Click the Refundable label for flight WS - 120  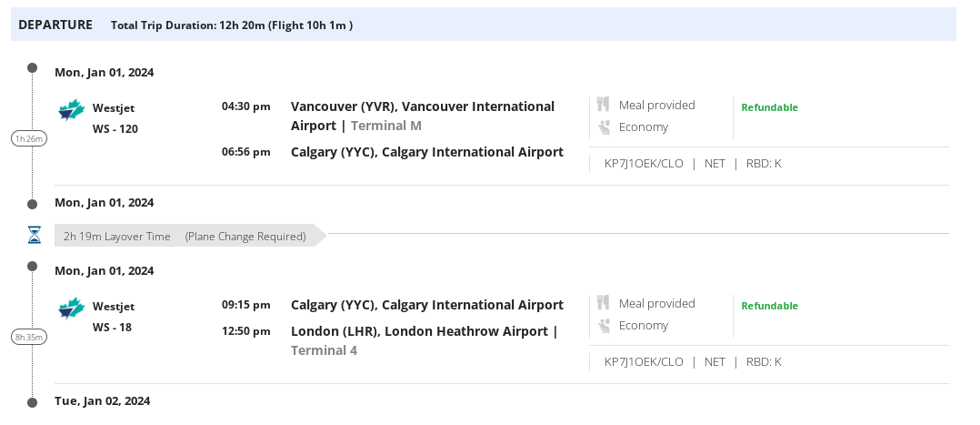point(769,107)
